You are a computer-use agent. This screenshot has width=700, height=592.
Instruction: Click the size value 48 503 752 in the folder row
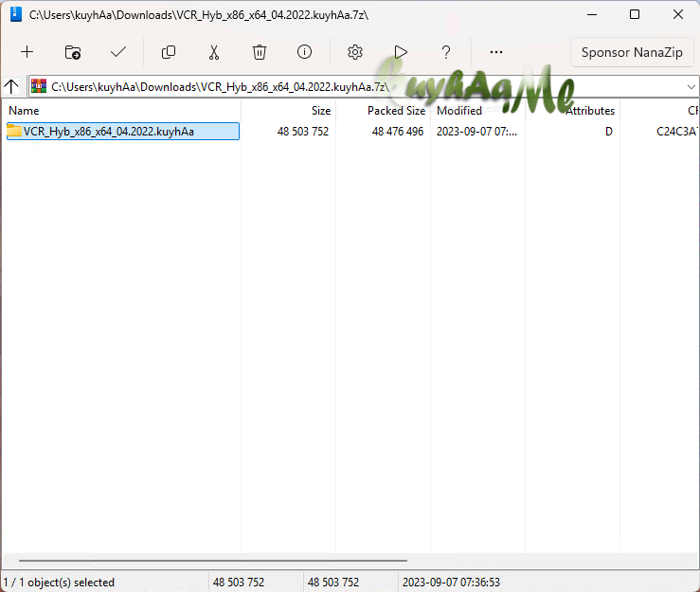tap(303, 132)
